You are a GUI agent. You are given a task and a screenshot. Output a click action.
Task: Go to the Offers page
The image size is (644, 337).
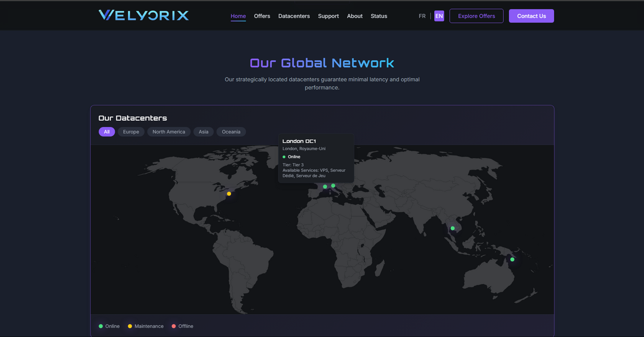tap(262, 16)
